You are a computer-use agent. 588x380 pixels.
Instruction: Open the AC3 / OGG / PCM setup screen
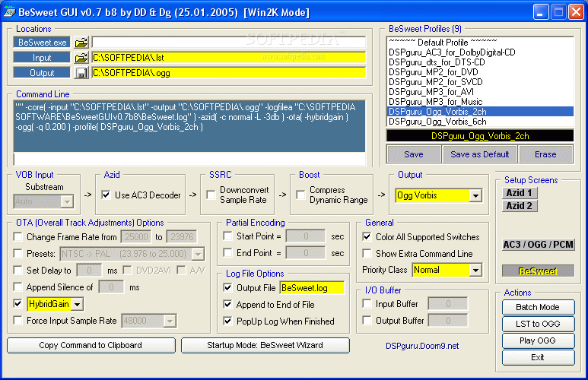[538, 245]
